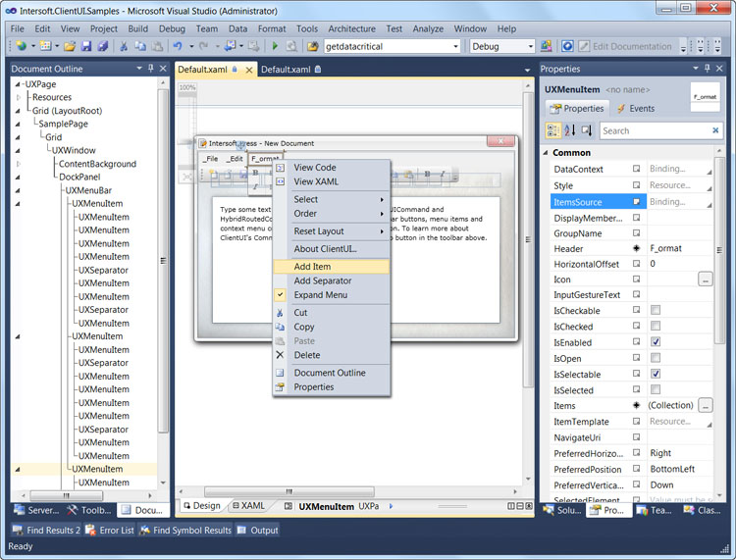Click the designer horizontal scrollbar thumb

pos(289,491)
